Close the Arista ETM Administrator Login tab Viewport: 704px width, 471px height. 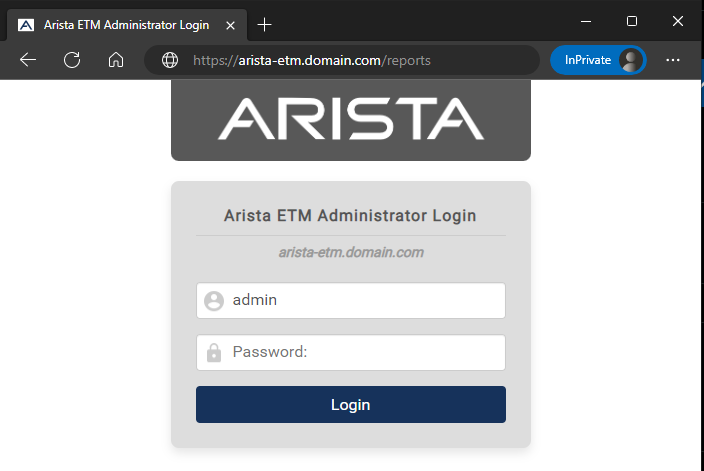[230, 26]
